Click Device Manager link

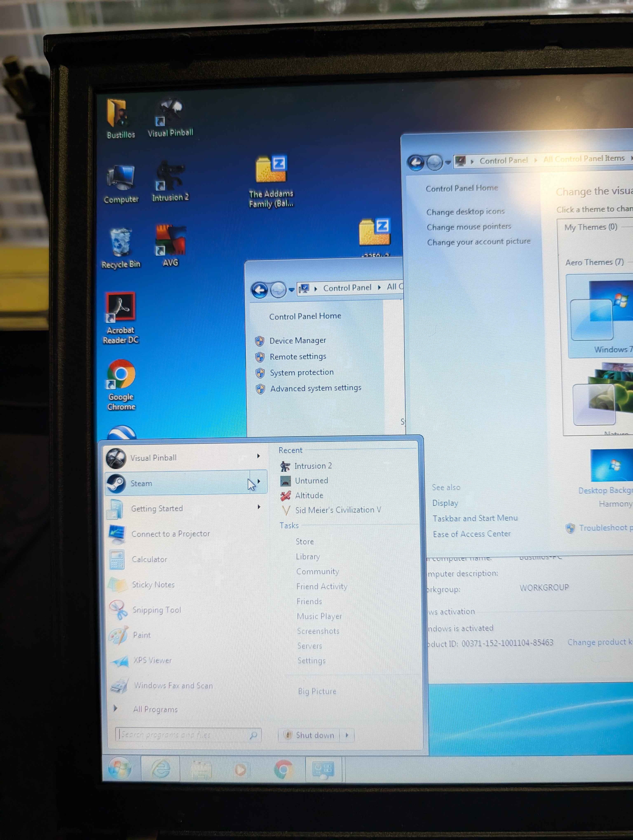tap(298, 341)
